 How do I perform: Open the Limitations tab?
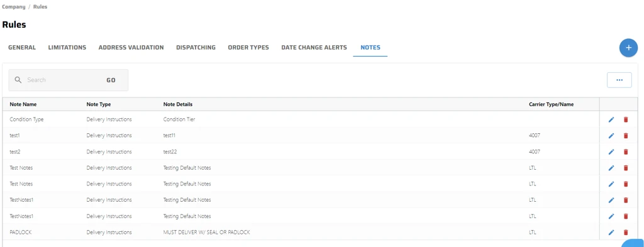coord(67,48)
